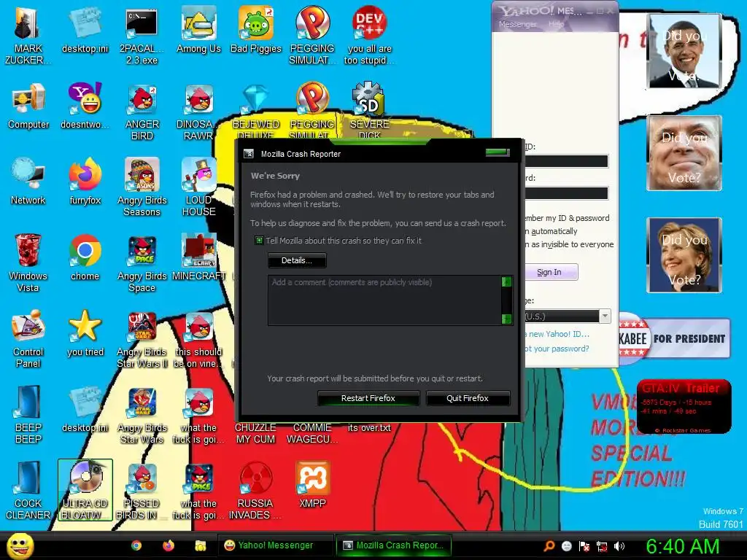Image resolution: width=747 pixels, height=560 pixels.
Task: Click the Yahoo! Messenger password field
Action: point(566,192)
